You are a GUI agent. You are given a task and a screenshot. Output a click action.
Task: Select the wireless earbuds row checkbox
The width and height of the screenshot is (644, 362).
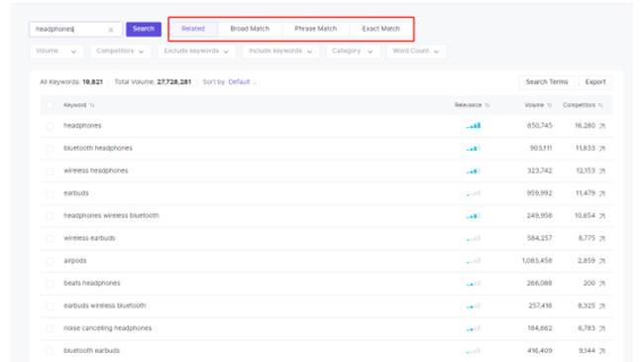50,239
